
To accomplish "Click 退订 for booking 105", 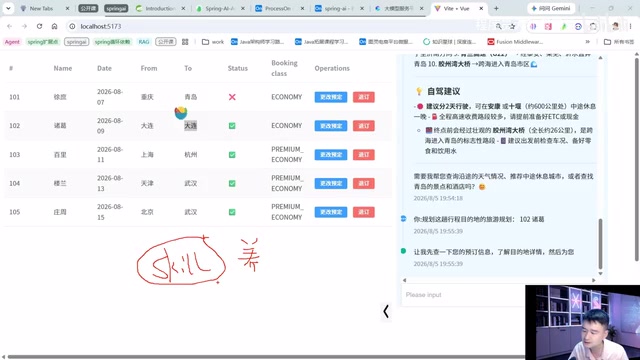I will [363, 212].
